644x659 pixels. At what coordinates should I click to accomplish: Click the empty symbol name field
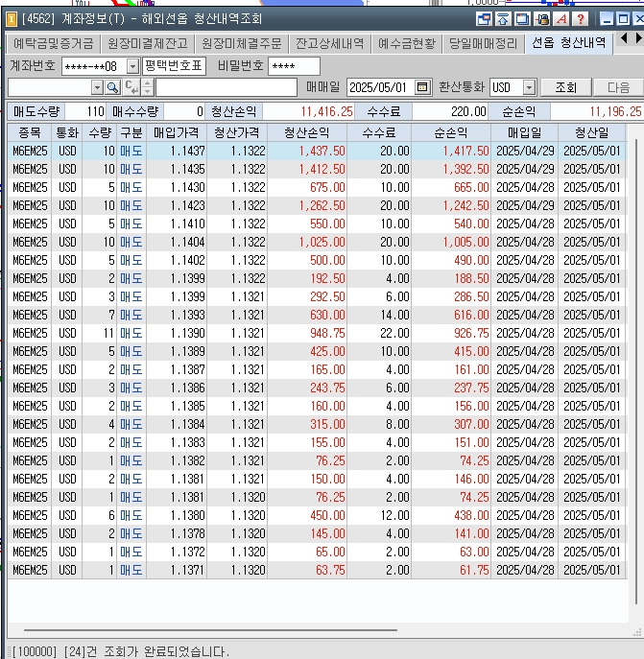227,87
